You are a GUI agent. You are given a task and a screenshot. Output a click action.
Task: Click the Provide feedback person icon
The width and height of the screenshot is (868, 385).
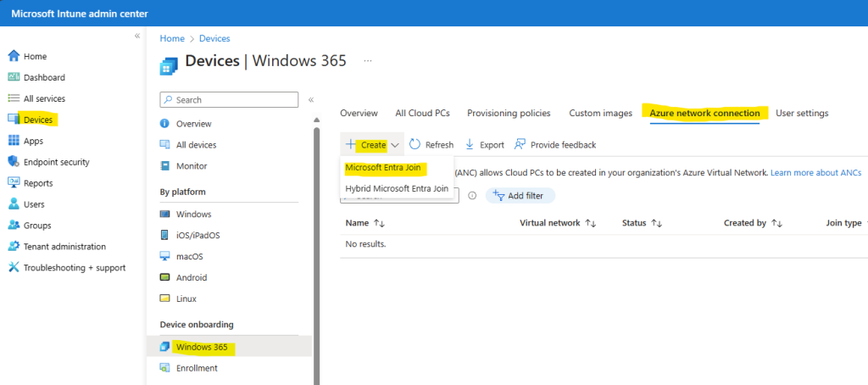pyautogui.click(x=520, y=144)
